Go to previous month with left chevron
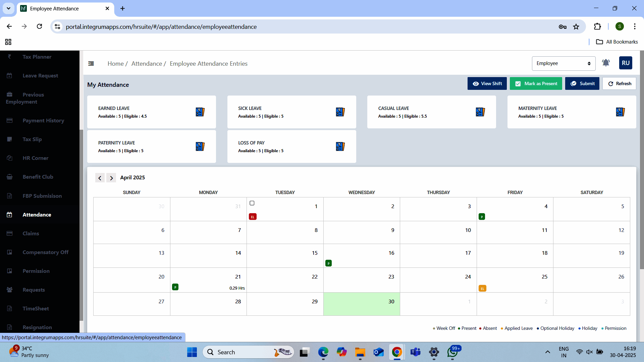 [x=100, y=178]
